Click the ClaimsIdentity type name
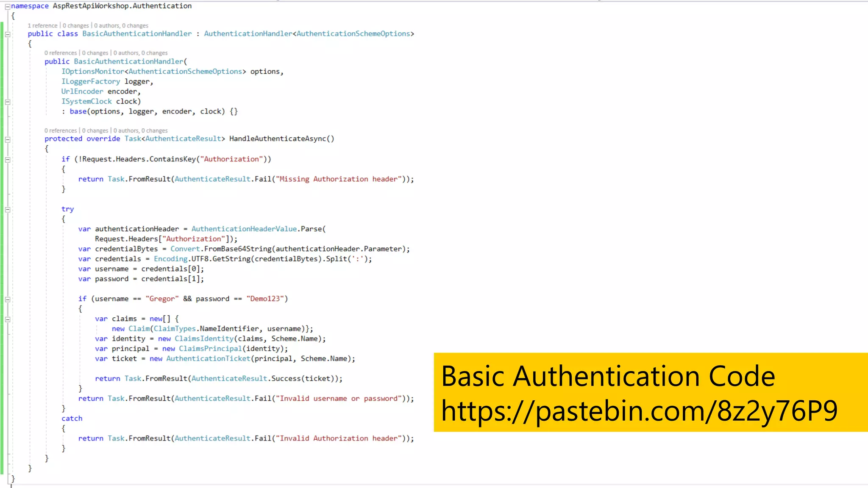This screenshot has height=488, width=868. [204, 339]
